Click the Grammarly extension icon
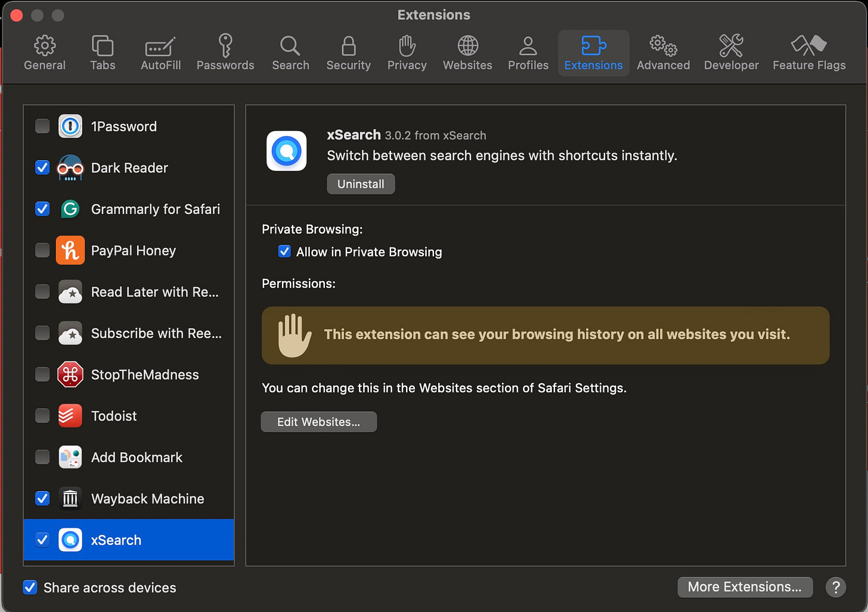 click(x=70, y=209)
